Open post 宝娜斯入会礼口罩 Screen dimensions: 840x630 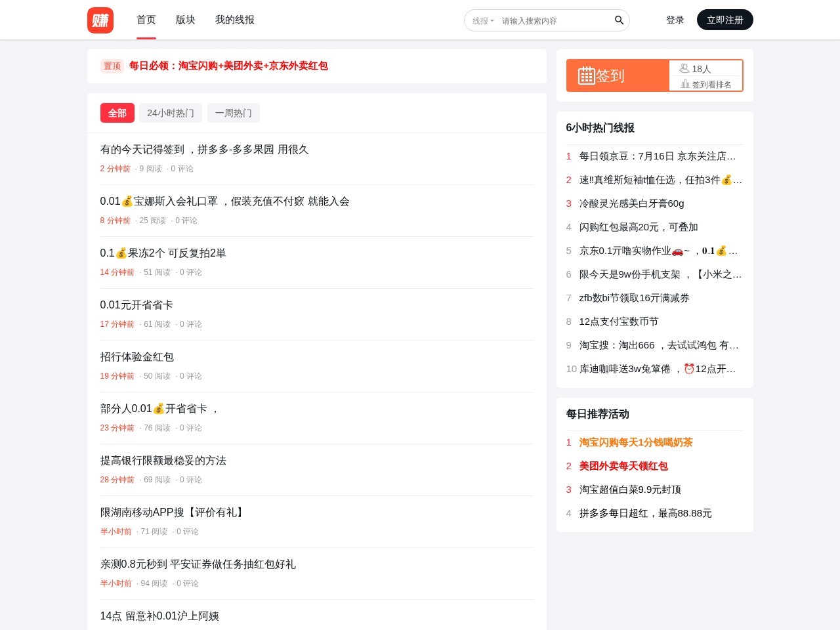click(x=224, y=201)
